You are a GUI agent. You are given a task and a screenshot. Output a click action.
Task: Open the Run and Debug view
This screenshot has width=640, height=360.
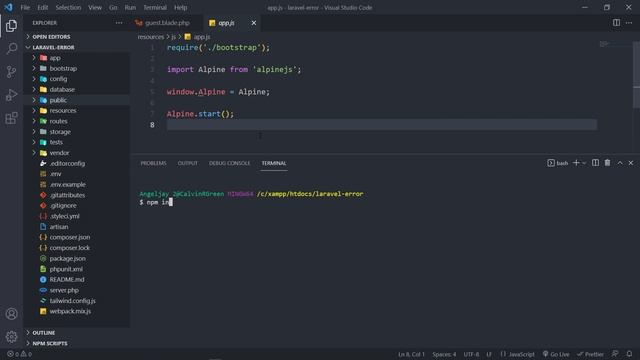pos(11,95)
